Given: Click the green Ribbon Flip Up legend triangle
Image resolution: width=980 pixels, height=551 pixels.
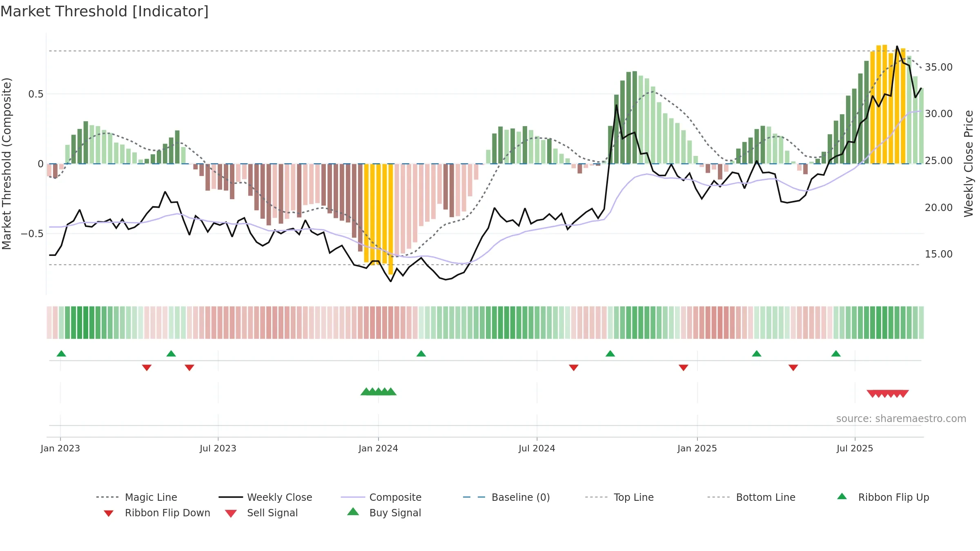Looking at the screenshot, I should pos(842,496).
